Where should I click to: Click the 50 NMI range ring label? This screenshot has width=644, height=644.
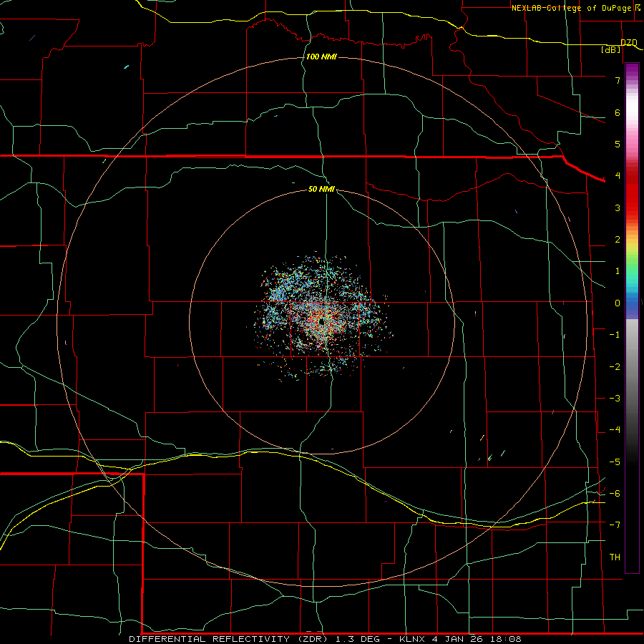321,189
